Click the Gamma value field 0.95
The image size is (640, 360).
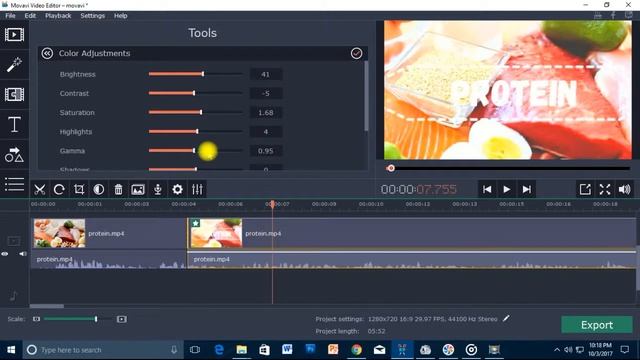(266, 151)
